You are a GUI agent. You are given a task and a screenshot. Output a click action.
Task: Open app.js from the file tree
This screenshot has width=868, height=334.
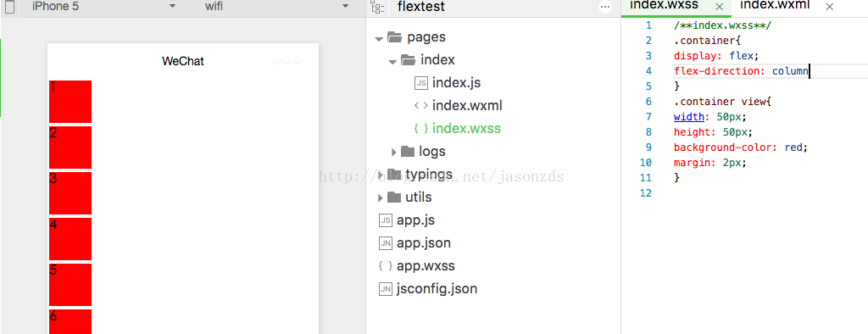[x=415, y=220]
